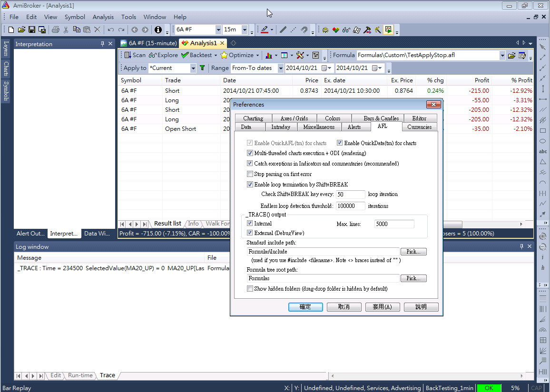The height and width of the screenshot is (392, 550).
Task: Click the 確定 OK button
Action: [x=305, y=307]
